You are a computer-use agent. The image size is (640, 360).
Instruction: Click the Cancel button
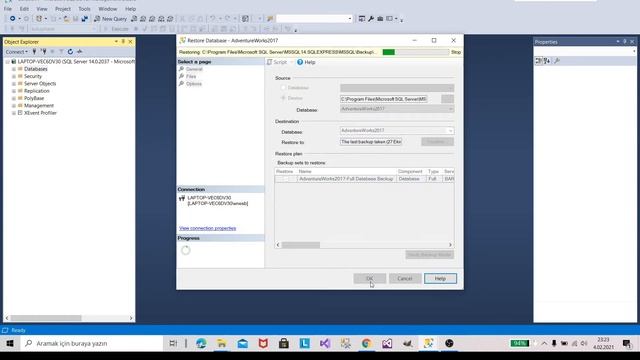(405, 279)
